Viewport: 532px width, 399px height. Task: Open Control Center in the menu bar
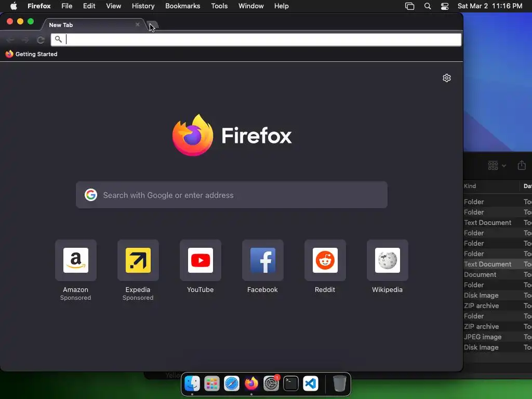(x=445, y=6)
